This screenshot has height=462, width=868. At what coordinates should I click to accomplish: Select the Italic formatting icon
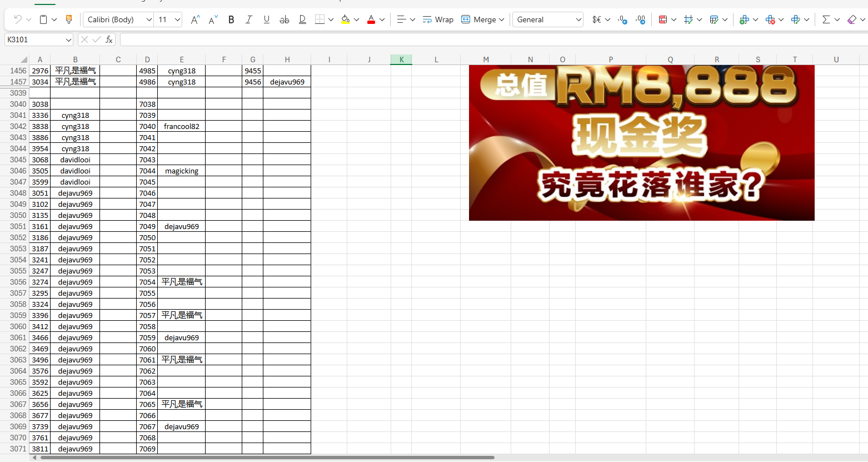(x=248, y=19)
